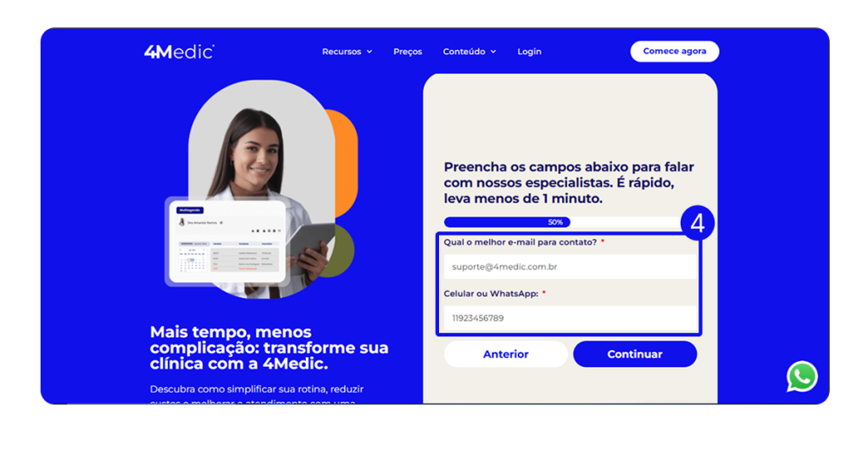
Task: Click the Continuar button
Action: (635, 354)
